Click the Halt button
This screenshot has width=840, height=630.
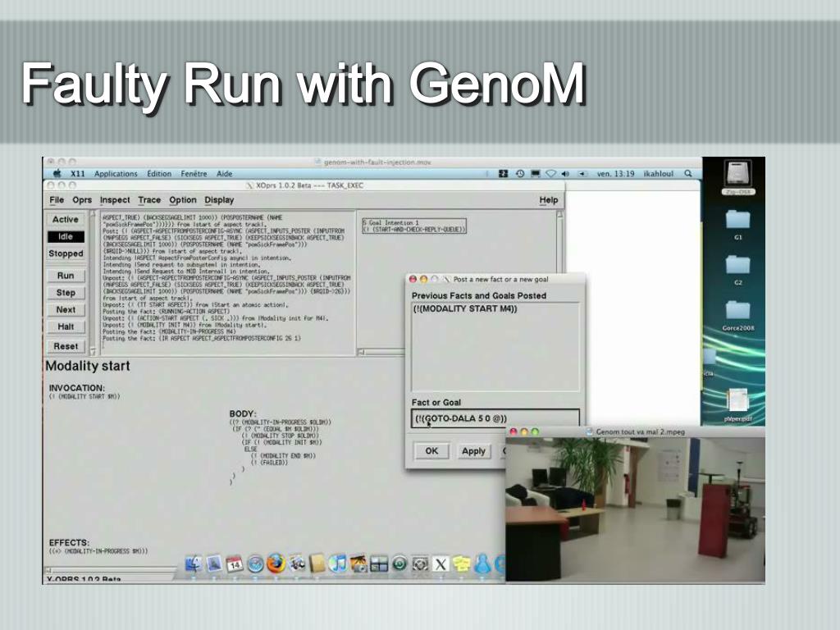[66, 326]
